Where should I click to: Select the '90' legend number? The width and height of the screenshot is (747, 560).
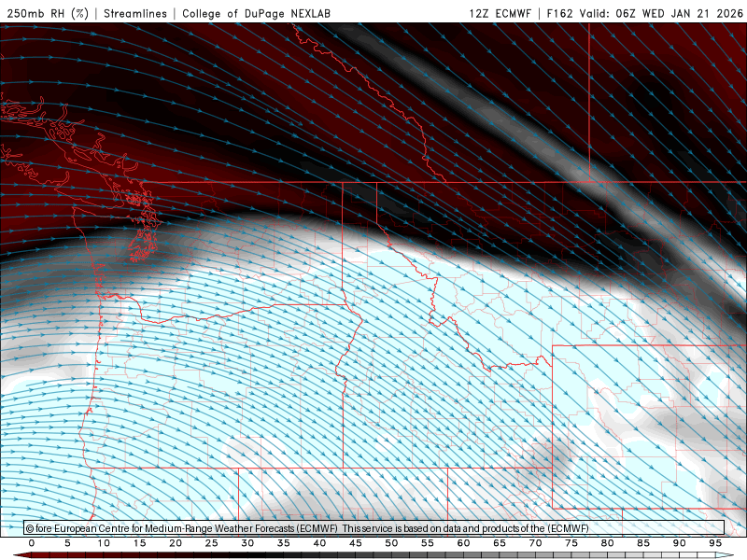coord(679,543)
